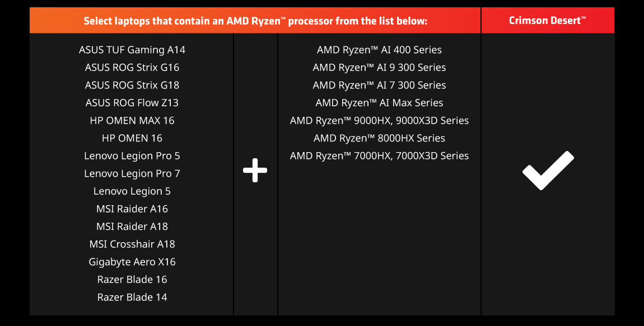Choose Lenovo Legion 5 laptop
The width and height of the screenshot is (644, 326).
tap(132, 191)
